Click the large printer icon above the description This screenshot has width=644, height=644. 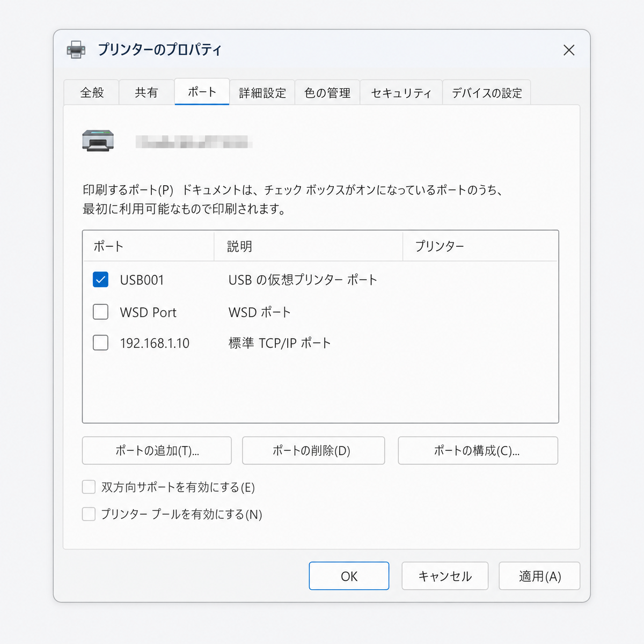coord(98,141)
